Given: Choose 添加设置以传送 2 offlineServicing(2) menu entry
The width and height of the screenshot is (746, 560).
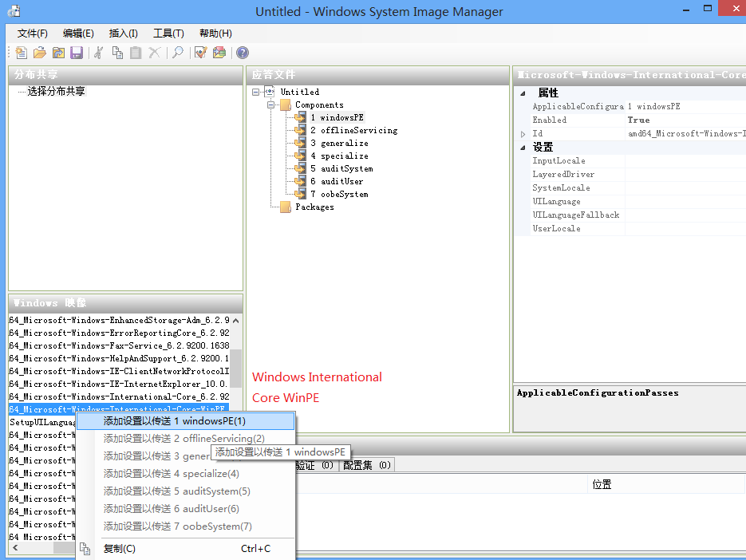Looking at the screenshot, I should point(186,438).
